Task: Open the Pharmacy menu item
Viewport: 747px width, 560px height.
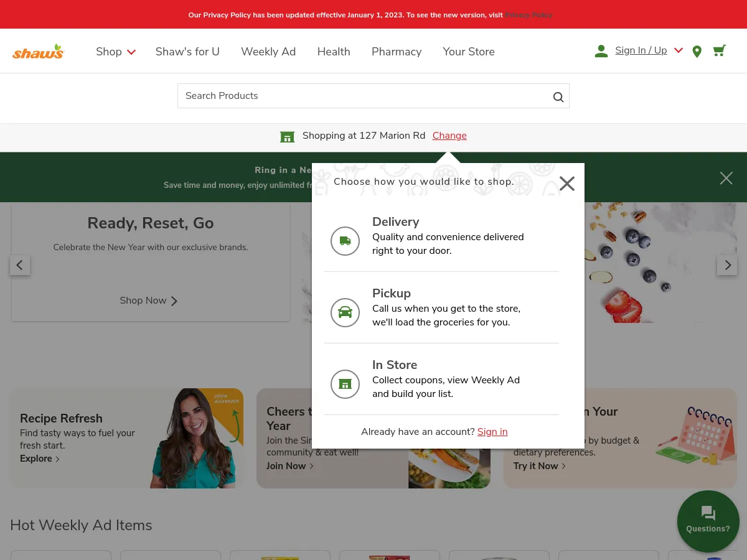Action: tap(397, 52)
